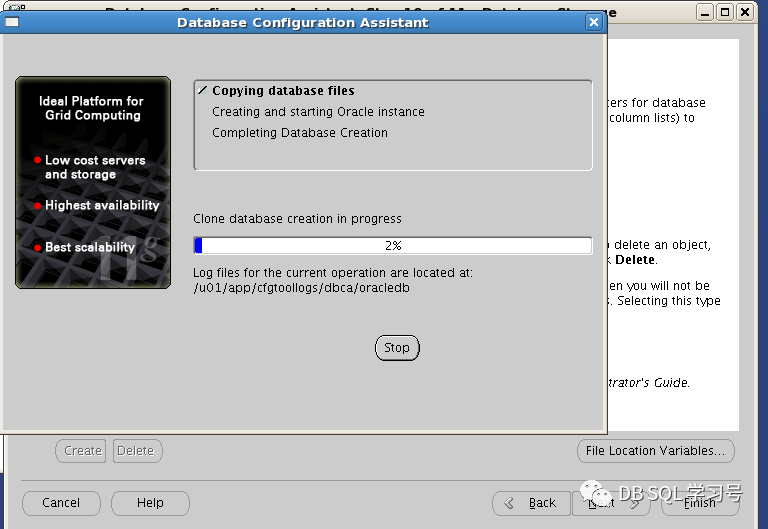Click Finish in the background wizard
The image size is (768, 529).
click(x=700, y=503)
